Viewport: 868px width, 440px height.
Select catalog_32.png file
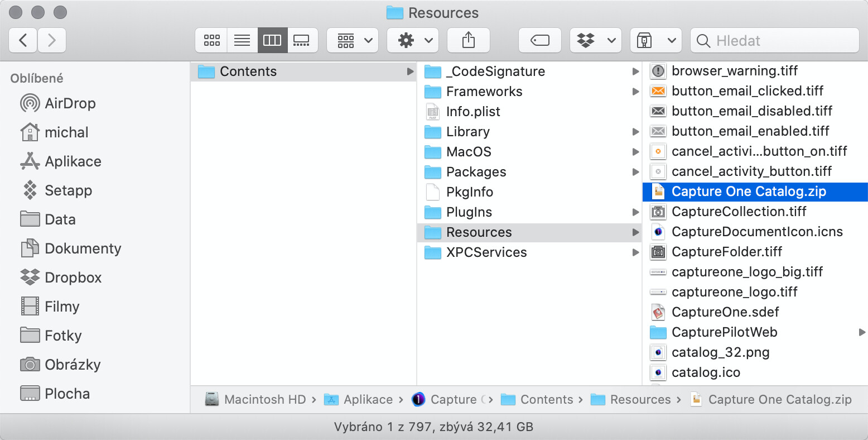click(755, 352)
